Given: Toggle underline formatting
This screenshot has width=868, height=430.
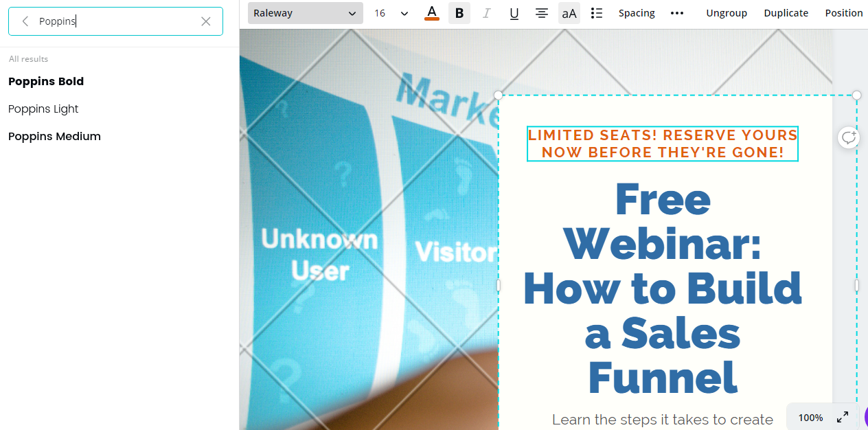Looking at the screenshot, I should 514,13.
